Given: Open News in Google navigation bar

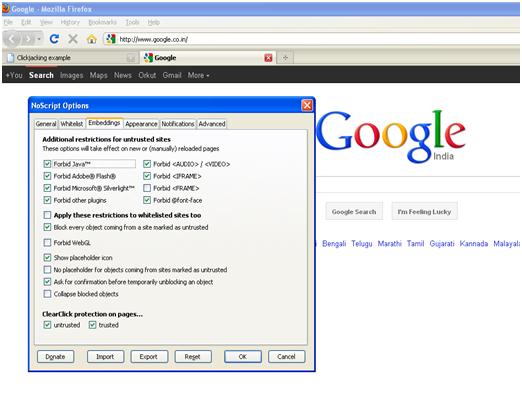Looking at the screenshot, I should point(123,75).
